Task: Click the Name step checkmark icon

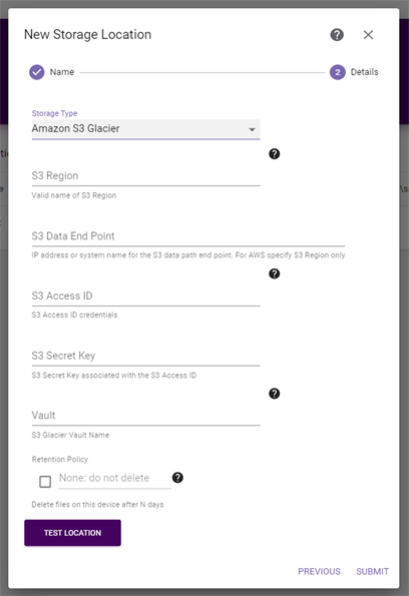Action: pos(37,72)
